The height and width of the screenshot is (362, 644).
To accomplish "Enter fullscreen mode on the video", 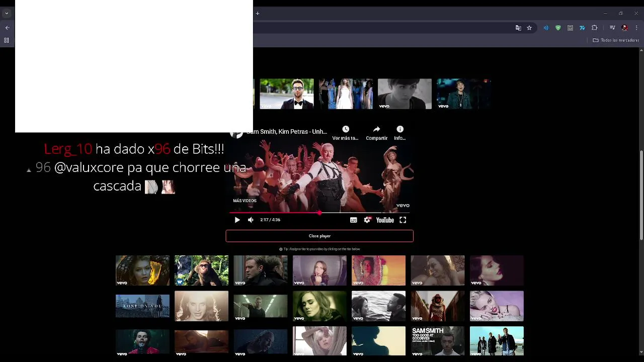I will [403, 220].
